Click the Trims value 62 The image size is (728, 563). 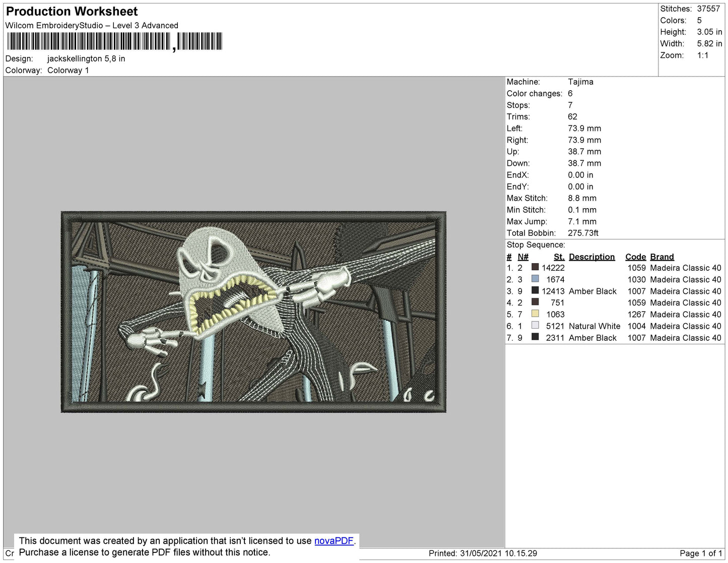pos(572,117)
